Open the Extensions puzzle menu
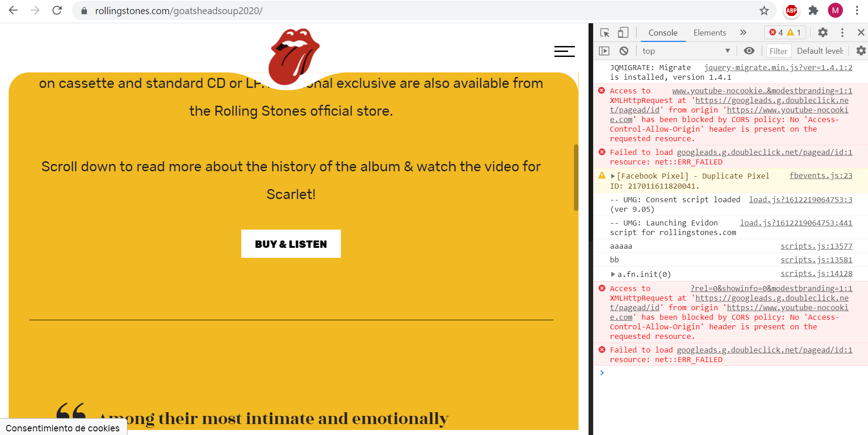Image resolution: width=868 pixels, height=435 pixels. [x=813, y=10]
